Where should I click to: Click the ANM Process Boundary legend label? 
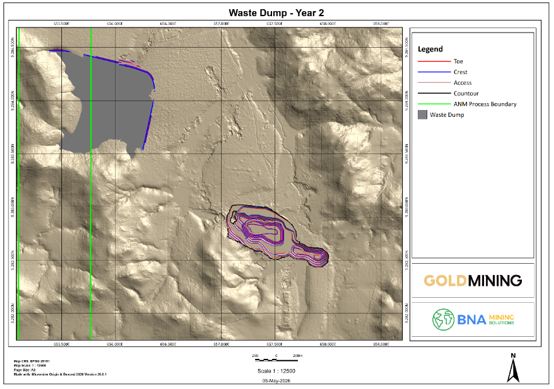(485, 104)
